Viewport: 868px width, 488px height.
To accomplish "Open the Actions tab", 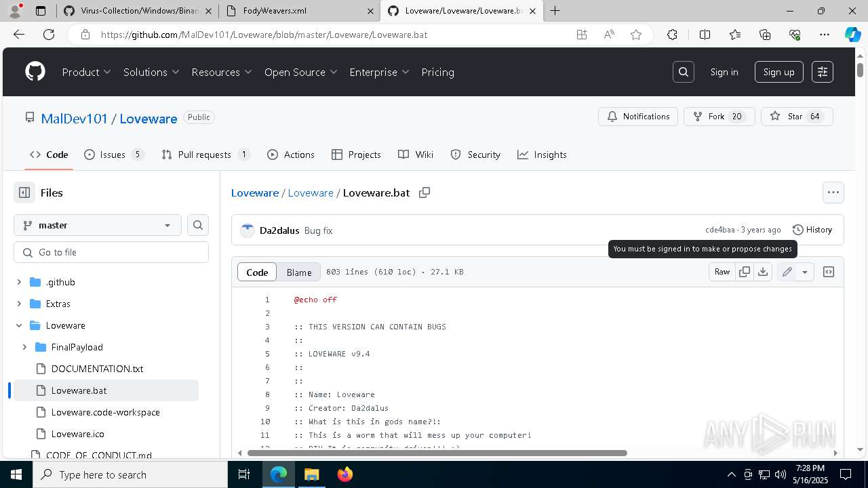I will 291,155.
